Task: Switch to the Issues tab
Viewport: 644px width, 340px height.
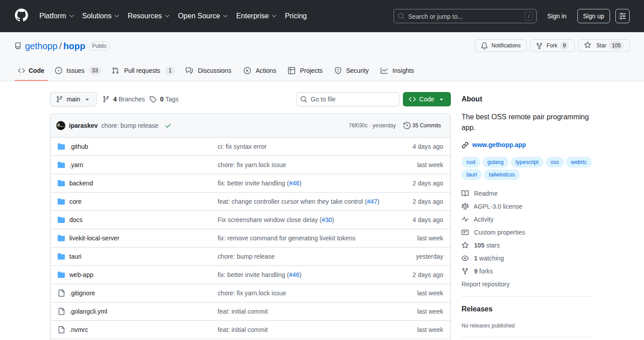Action: pyautogui.click(x=78, y=71)
